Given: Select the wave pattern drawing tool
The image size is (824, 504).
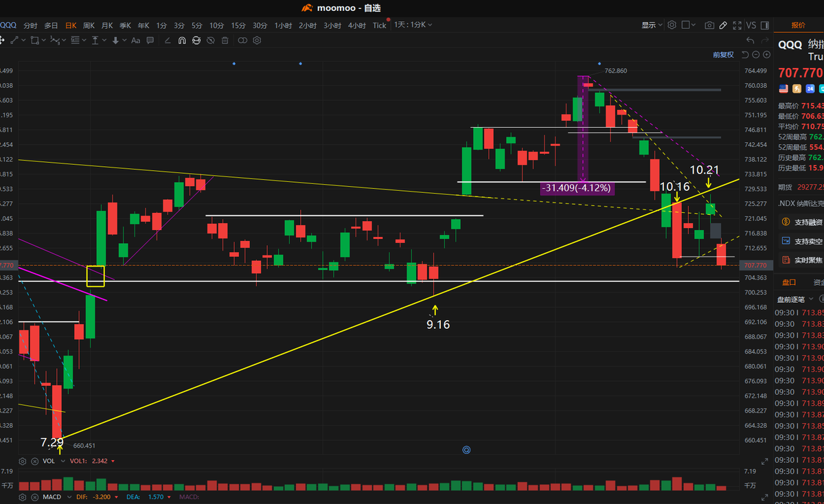Looking at the screenshot, I should 55,41.
